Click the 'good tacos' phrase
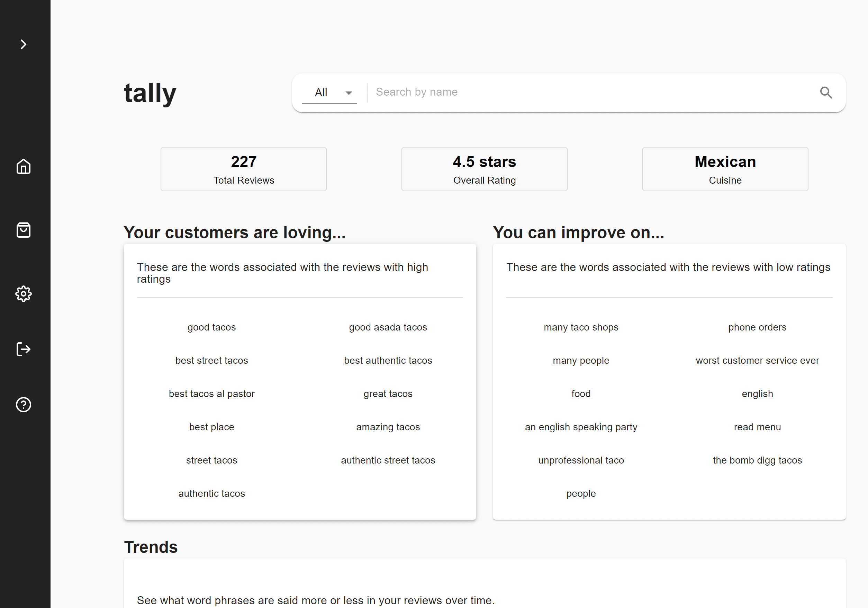Image resolution: width=868 pixels, height=608 pixels. click(212, 327)
